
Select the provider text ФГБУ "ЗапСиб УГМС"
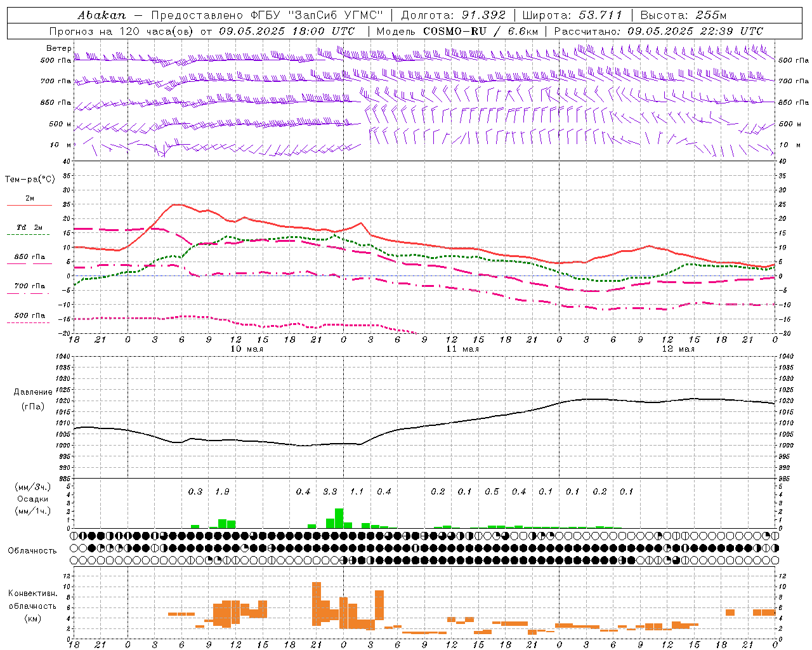318,15
